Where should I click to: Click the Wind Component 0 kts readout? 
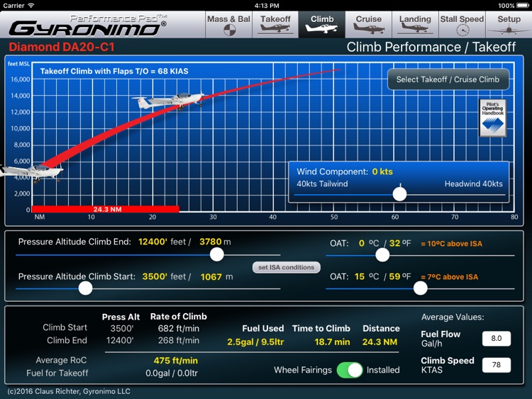point(382,172)
